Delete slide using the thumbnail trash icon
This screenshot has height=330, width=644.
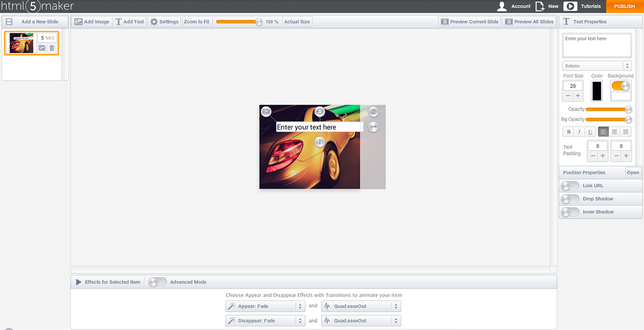[52, 48]
